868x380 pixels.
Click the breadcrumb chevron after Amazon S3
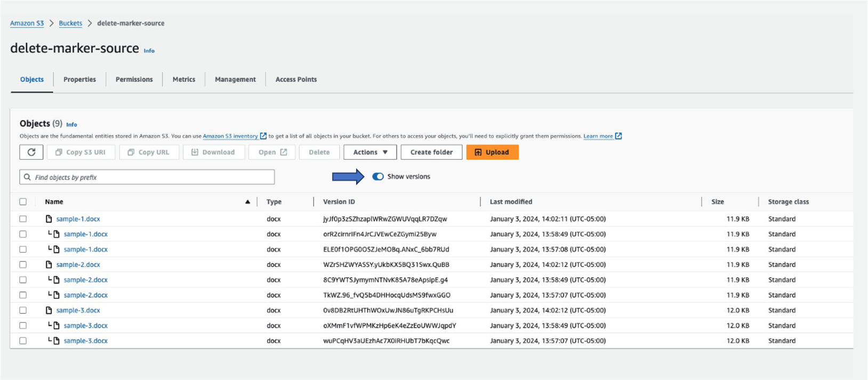click(52, 23)
